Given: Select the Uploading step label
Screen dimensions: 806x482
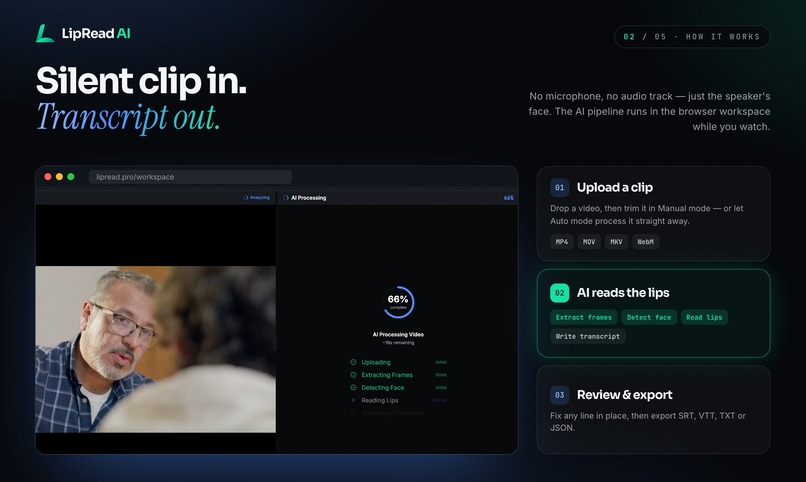Looking at the screenshot, I should 376,362.
